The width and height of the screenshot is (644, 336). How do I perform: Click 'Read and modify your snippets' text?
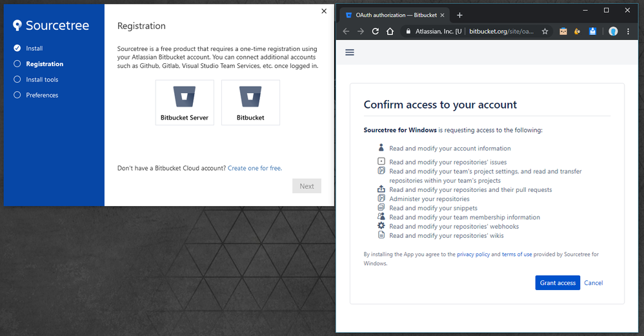pyautogui.click(x=433, y=208)
